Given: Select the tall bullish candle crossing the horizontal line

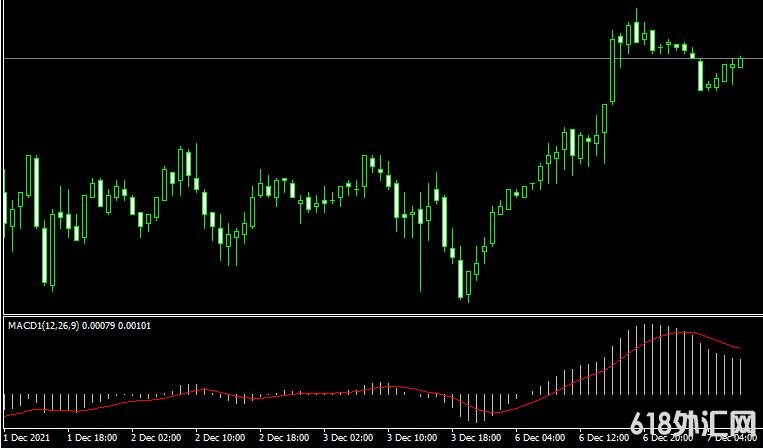Looking at the screenshot, I should 613,68.
